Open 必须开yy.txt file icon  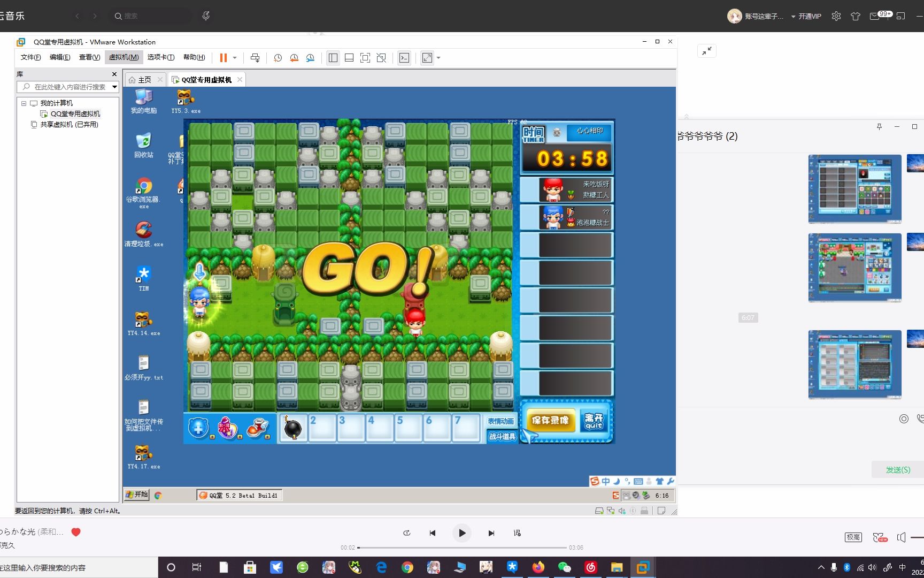[144, 368]
